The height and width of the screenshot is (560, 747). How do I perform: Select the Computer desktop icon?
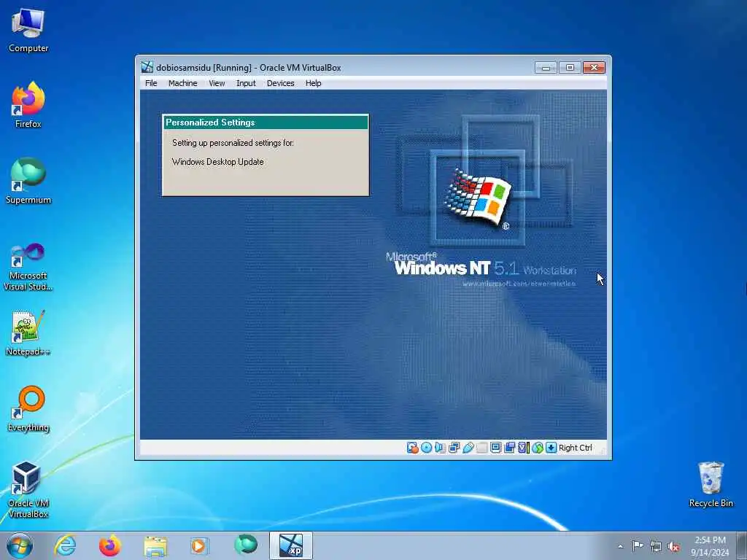coord(28,29)
